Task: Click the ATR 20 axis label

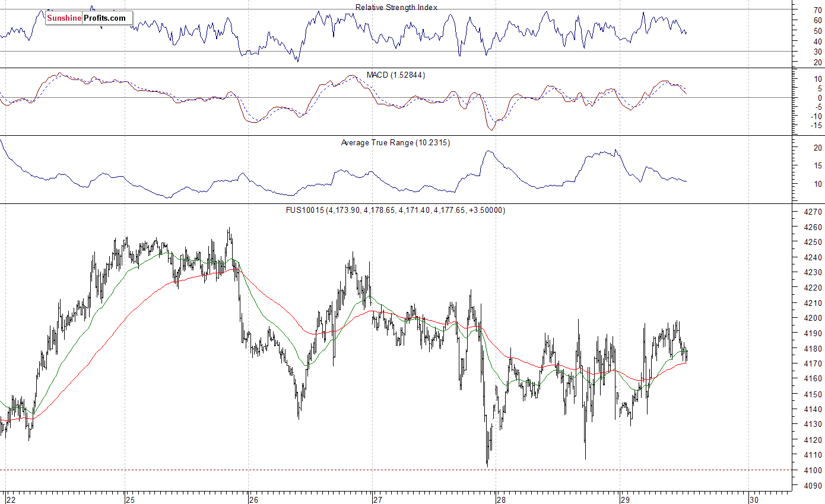Action: point(817,148)
